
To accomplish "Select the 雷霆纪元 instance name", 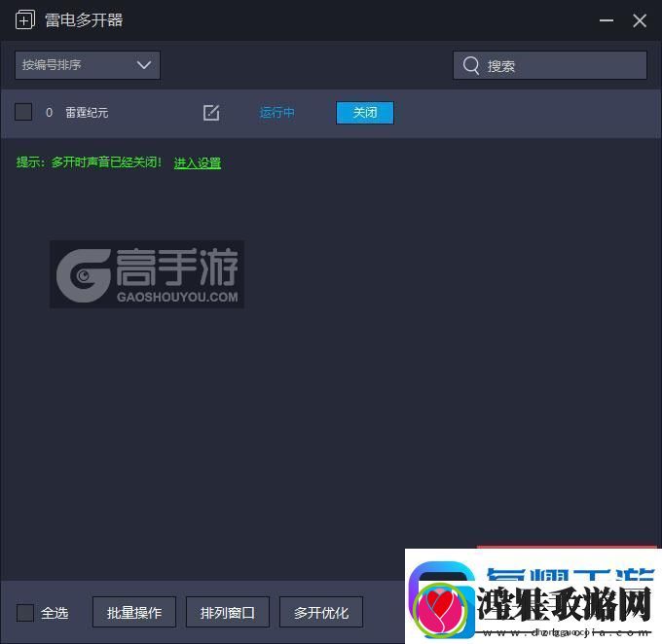I will (x=87, y=113).
